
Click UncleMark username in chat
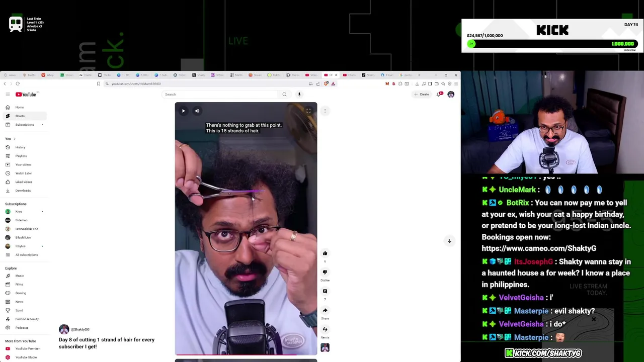517,190
